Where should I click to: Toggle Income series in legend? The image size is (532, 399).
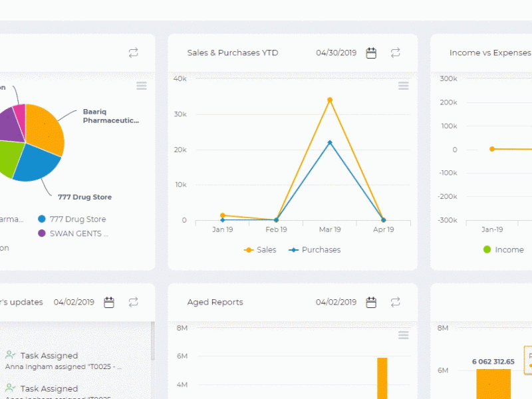503,250
